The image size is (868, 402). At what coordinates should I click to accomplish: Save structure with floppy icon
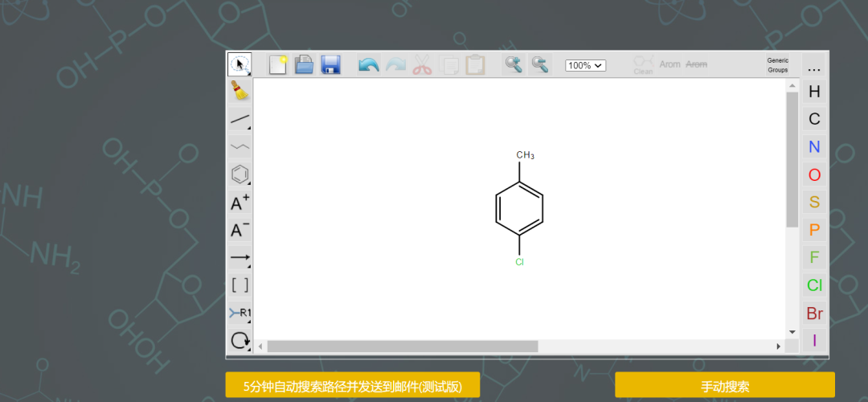(x=330, y=64)
